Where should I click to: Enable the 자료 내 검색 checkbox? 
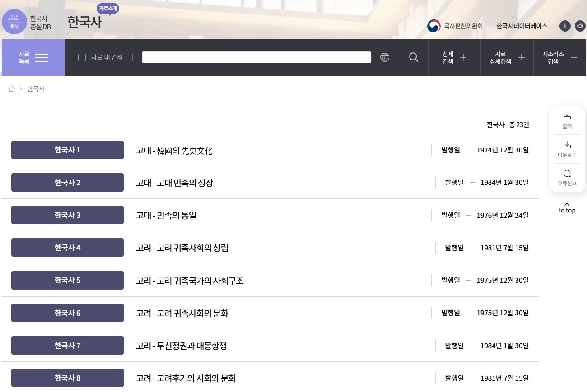pyautogui.click(x=82, y=57)
